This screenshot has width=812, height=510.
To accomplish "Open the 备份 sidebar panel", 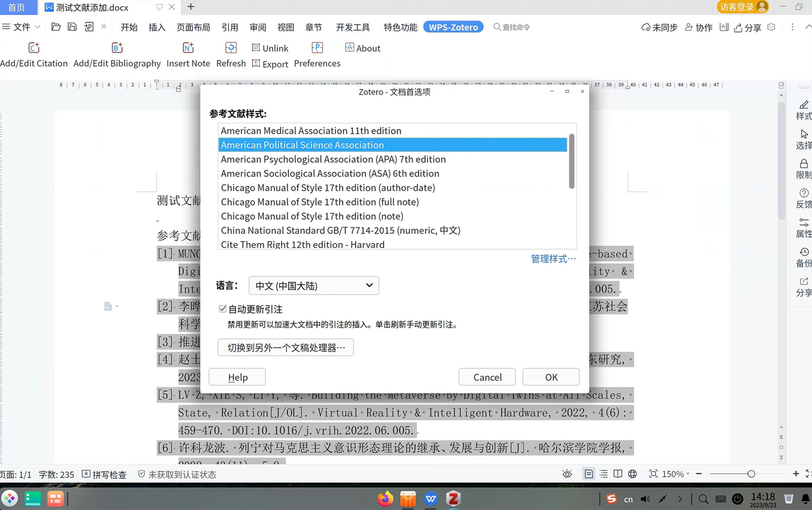I will point(804,257).
